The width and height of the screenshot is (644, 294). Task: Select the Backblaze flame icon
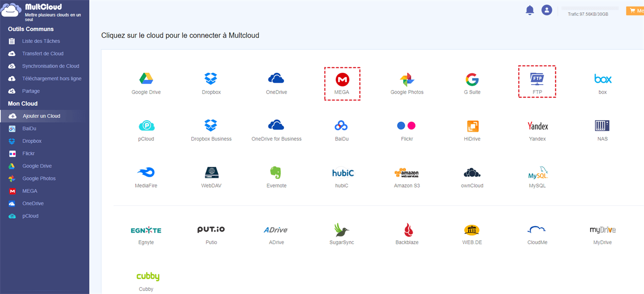pyautogui.click(x=408, y=230)
